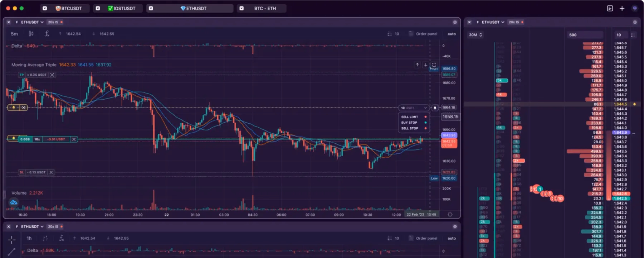
Task: Click the bell alert icon at 1664.18
Action: (435, 107)
